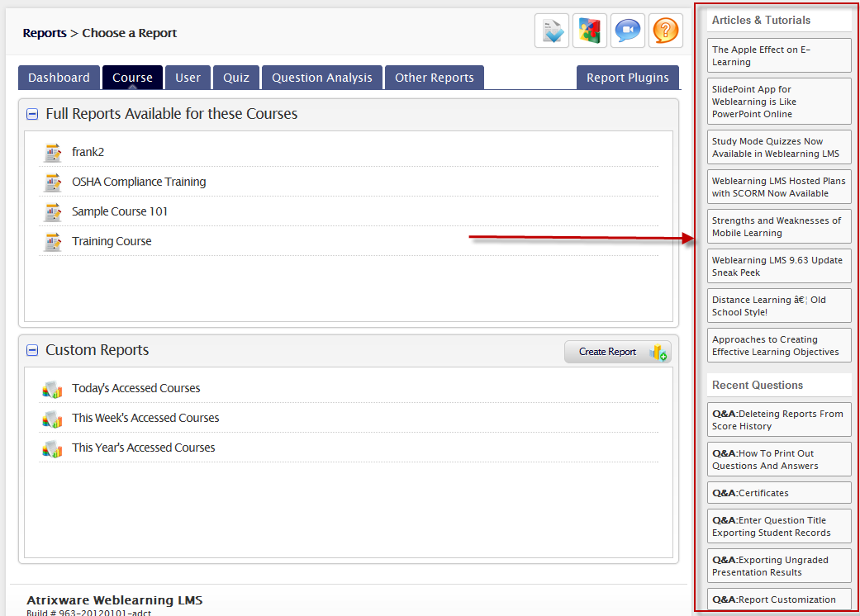This screenshot has height=616, width=860.
Task: Click the report icon beside Sample Course 101
Action: [53, 211]
